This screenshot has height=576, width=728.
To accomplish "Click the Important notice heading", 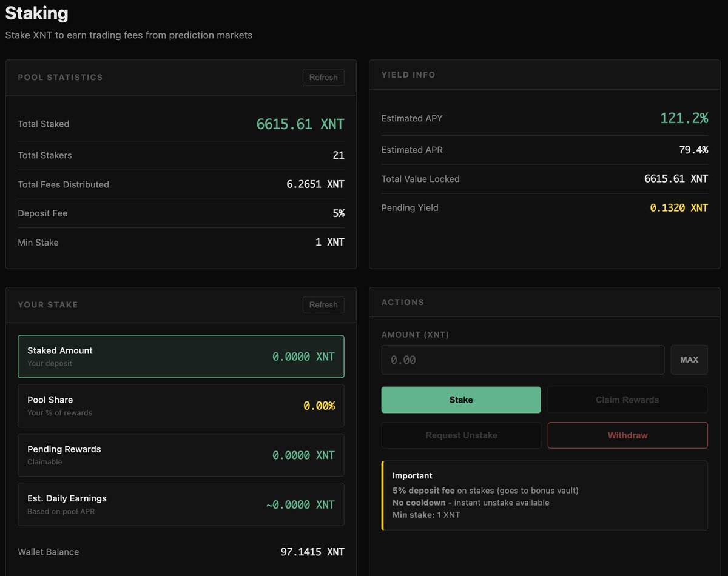I will pyautogui.click(x=413, y=476).
